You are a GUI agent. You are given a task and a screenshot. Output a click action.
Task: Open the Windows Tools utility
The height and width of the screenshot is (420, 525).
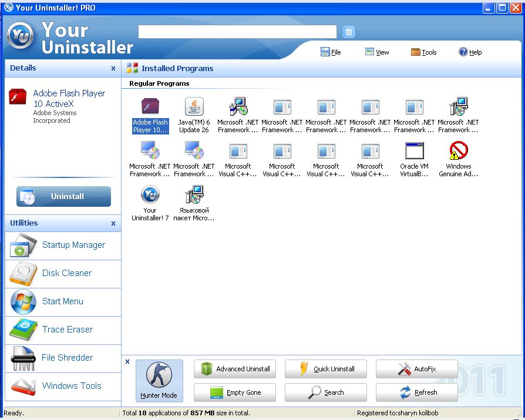tap(63, 386)
